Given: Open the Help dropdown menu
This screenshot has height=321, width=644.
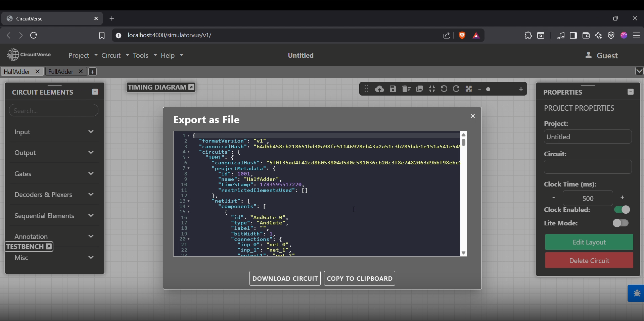Looking at the screenshot, I should [172, 56].
